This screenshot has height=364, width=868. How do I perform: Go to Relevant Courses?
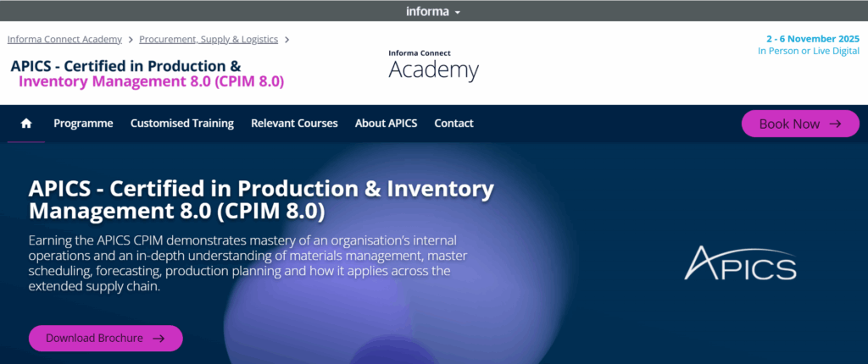point(294,124)
